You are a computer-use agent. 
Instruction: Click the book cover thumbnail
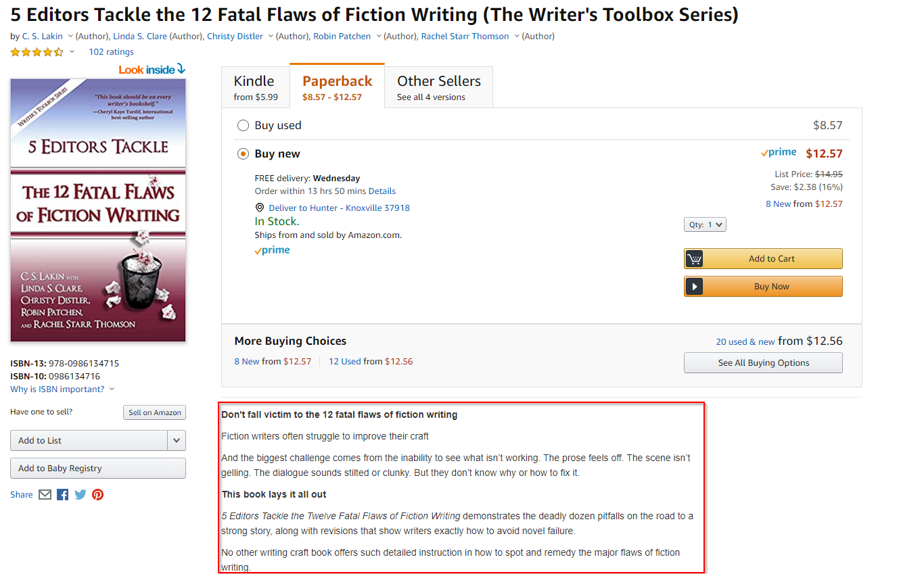pos(97,210)
